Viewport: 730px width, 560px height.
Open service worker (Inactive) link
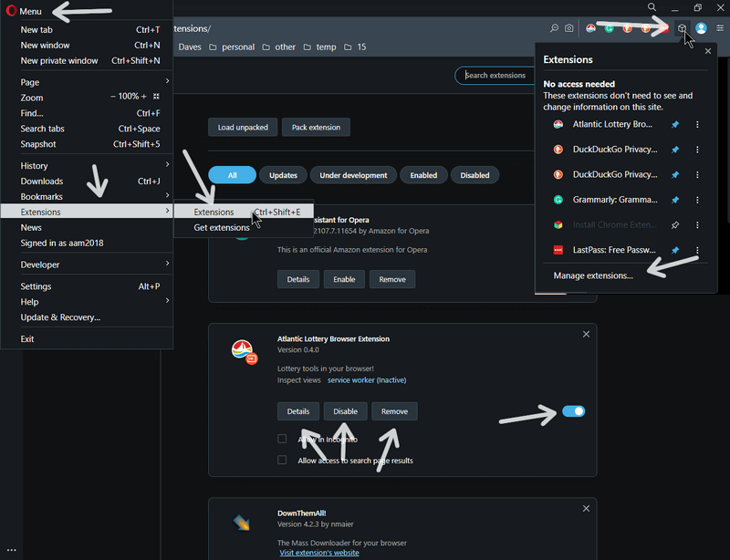tap(367, 379)
